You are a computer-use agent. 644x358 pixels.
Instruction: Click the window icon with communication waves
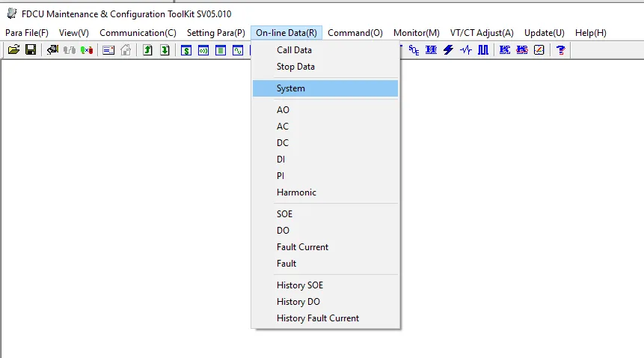pos(203,50)
